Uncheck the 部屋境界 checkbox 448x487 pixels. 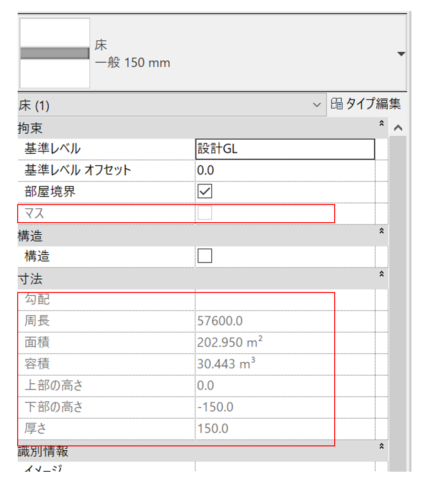tap(205, 192)
